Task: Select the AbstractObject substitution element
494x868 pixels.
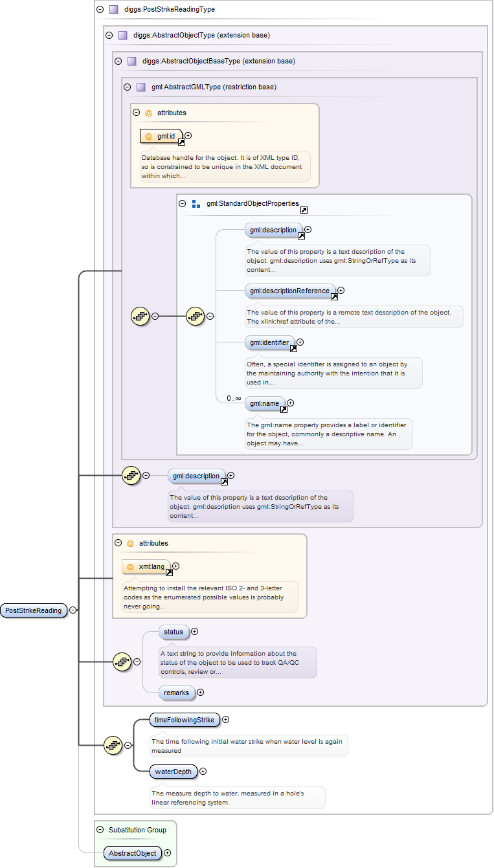Action: [132, 853]
